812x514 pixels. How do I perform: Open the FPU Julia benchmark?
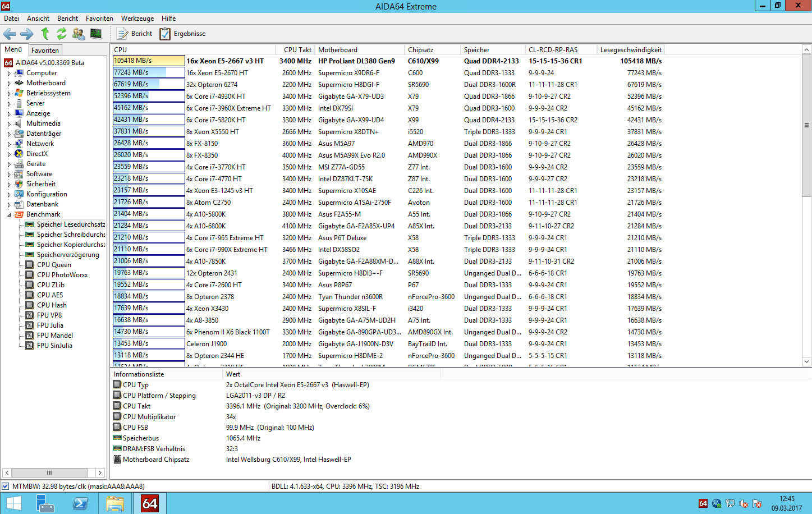(x=50, y=325)
